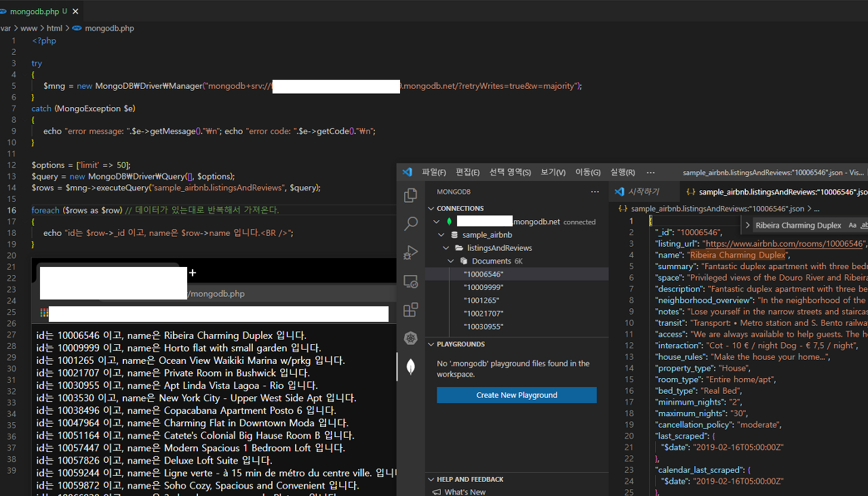
Task: Collapse the Documents 6K node
Action: click(x=452, y=261)
